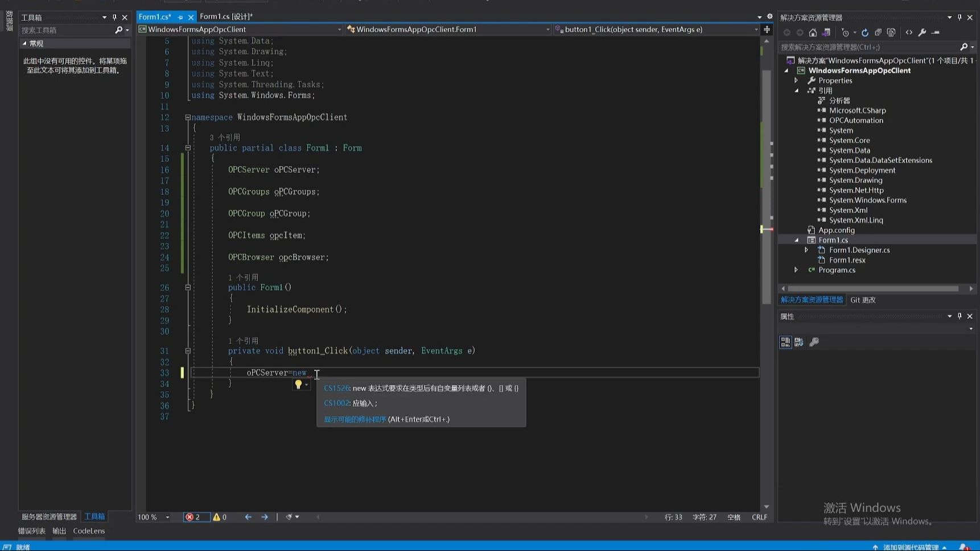Click the lightbulb quick actions icon
The height and width of the screenshot is (551, 980).
point(298,384)
